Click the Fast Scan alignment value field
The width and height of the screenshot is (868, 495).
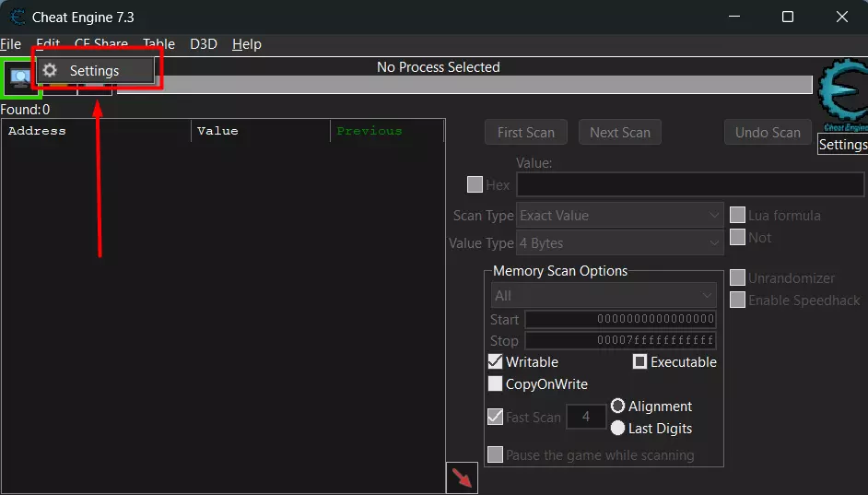click(586, 417)
